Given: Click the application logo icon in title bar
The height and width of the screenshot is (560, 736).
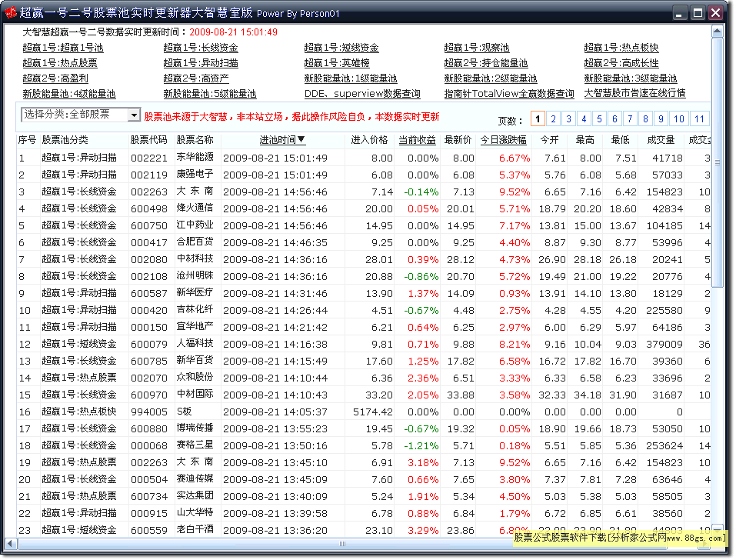Looking at the screenshot, I should pos(10,12).
